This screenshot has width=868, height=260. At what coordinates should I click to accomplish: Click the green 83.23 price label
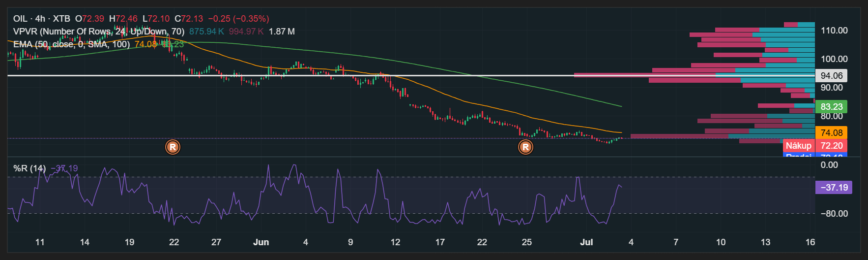[x=831, y=107]
